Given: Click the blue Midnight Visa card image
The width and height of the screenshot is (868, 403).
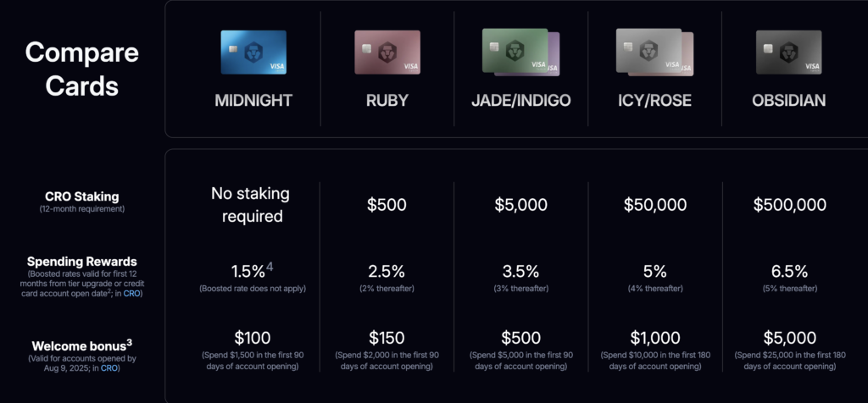Looking at the screenshot, I should pos(253,52).
